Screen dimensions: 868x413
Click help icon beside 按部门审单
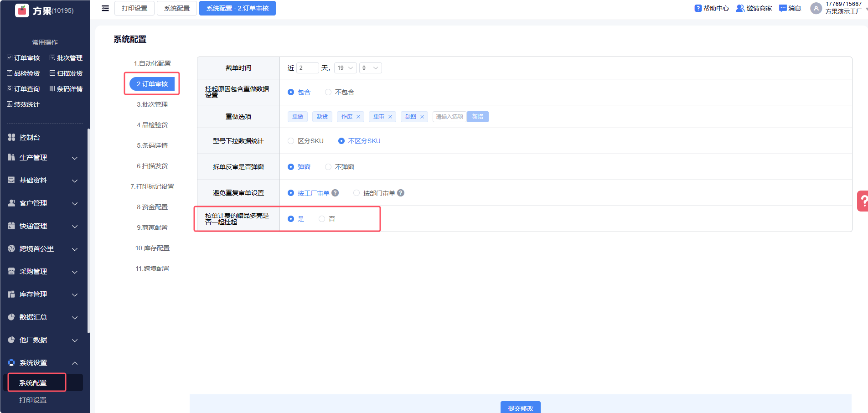[401, 193]
